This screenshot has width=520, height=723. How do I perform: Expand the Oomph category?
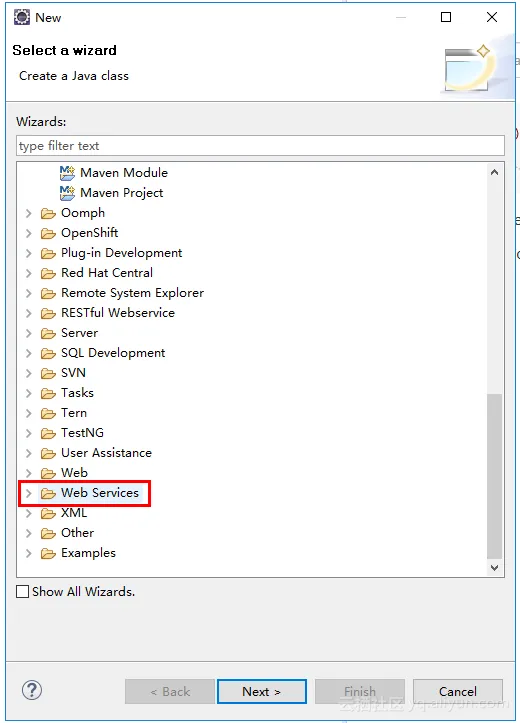pyautogui.click(x=29, y=213)
